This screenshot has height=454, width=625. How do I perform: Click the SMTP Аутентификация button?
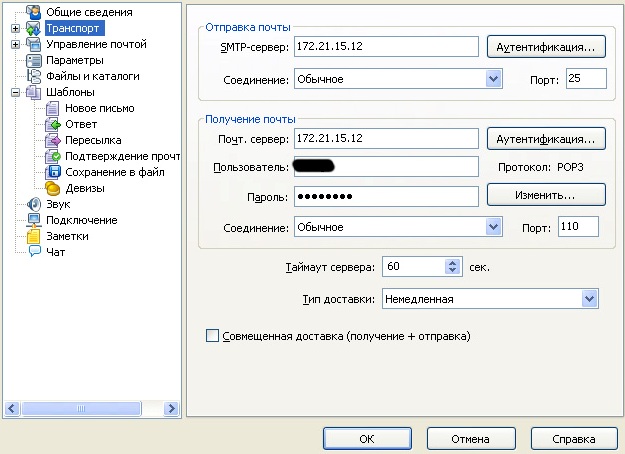[x=546, y=46]
